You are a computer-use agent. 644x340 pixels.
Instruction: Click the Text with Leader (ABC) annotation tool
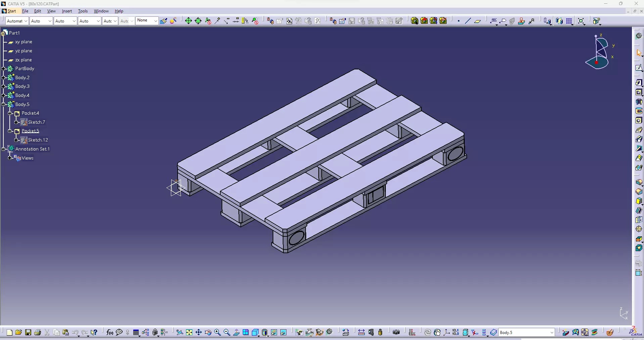[494, 21]
